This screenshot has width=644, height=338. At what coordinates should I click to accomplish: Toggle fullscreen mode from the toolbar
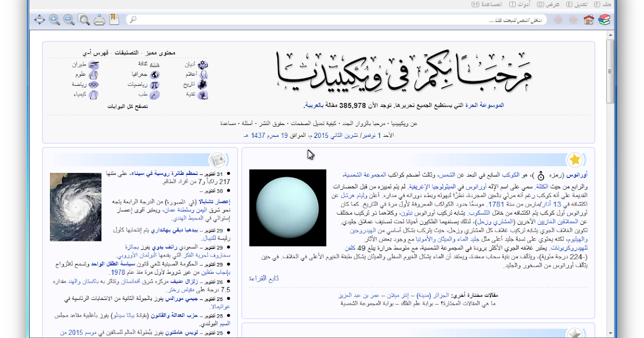40,20
